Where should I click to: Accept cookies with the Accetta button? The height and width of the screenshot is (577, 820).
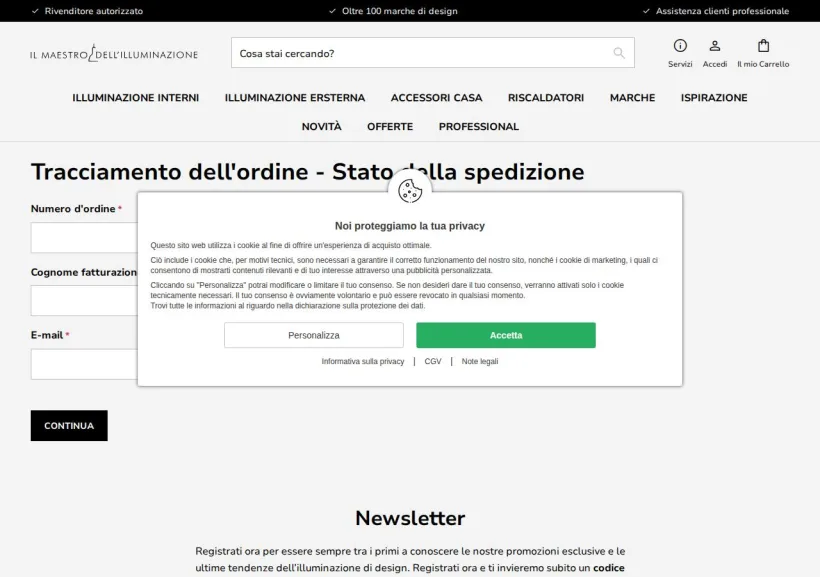click(506, 335)
